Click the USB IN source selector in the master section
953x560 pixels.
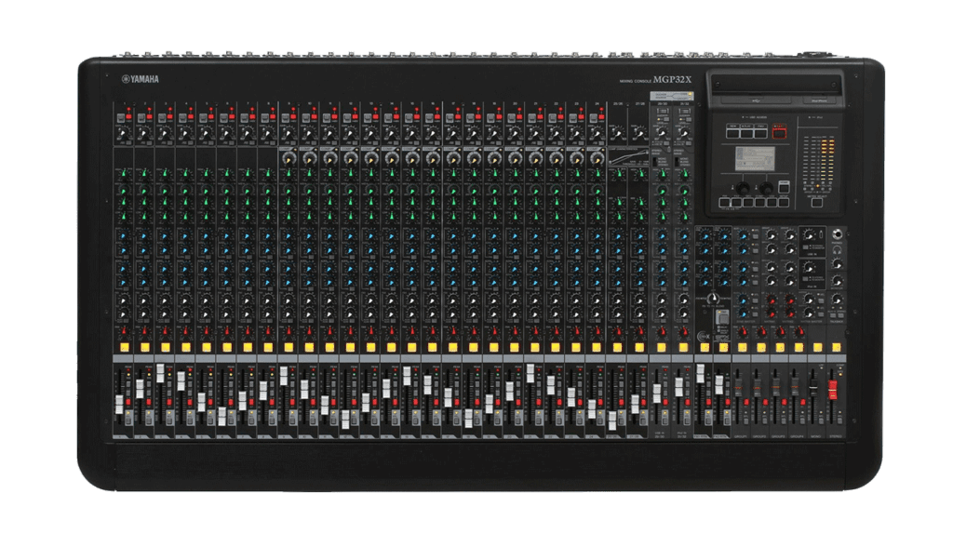806,246
